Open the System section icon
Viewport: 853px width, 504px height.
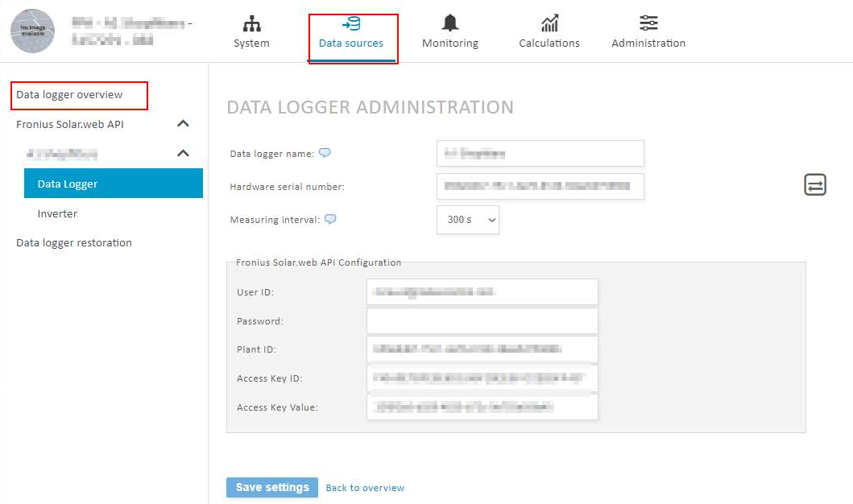[x=251, y=31]
